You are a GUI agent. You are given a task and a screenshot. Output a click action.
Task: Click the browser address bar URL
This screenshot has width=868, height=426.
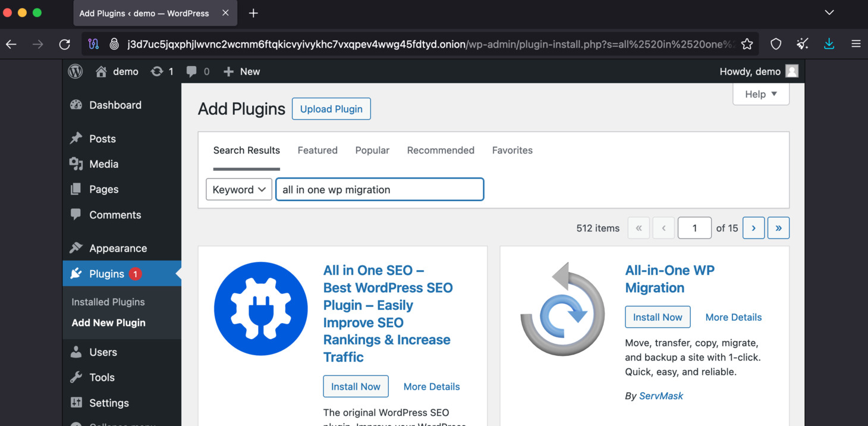click(431, 44)
